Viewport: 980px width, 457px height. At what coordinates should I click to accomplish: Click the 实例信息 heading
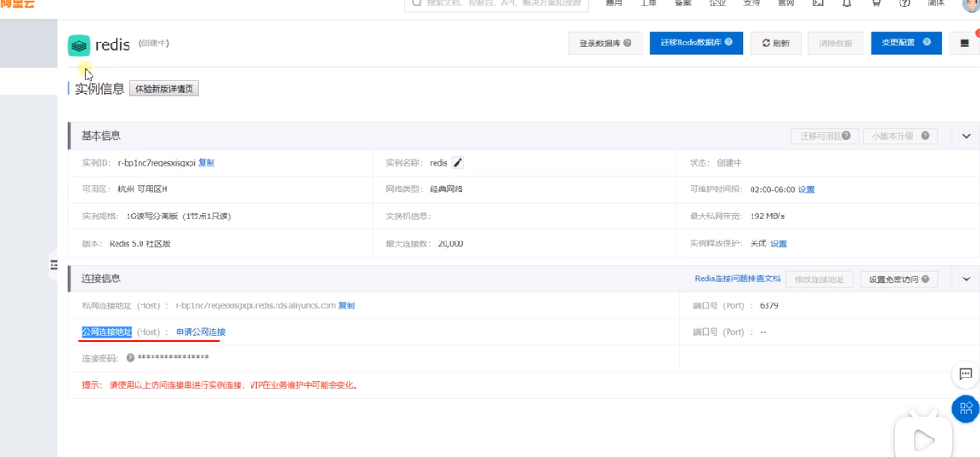(99, 89)
